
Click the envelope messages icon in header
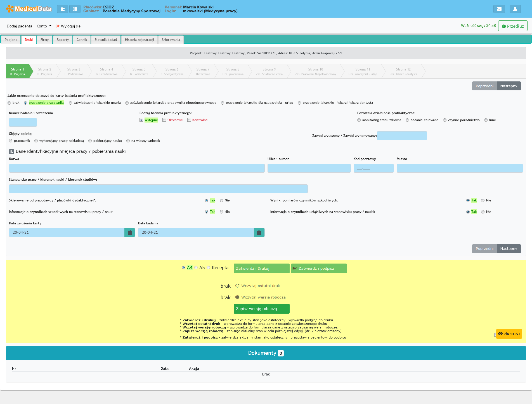[499, 9]
